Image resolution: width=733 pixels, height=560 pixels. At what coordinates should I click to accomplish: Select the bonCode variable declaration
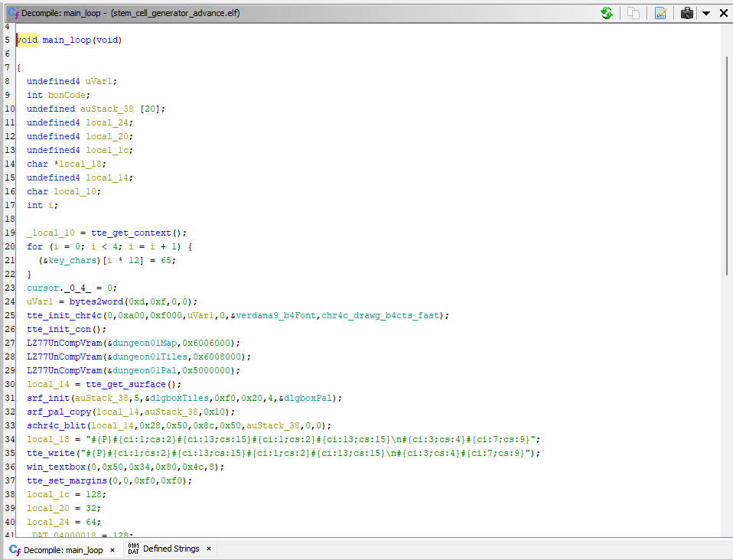point(69,95)
